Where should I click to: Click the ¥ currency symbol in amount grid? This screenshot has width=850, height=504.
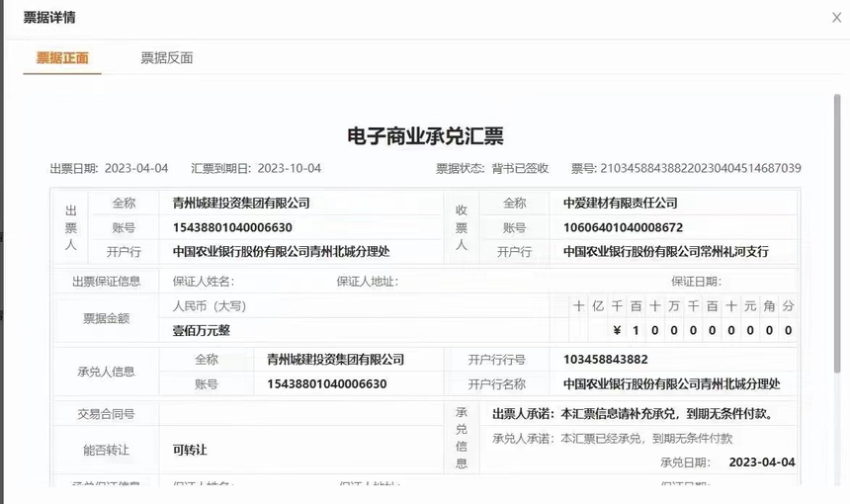pyautogui.click(x=617, y=331)
